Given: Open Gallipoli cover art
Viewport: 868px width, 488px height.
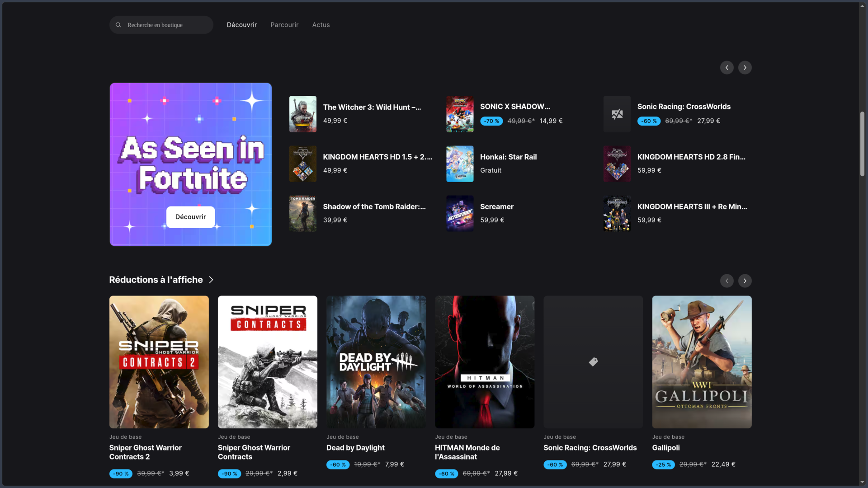Looking at the screenshot, I should tap(702, 362).
